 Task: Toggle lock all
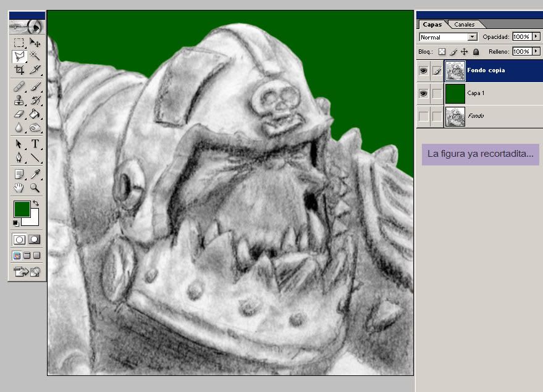[476, 52]
